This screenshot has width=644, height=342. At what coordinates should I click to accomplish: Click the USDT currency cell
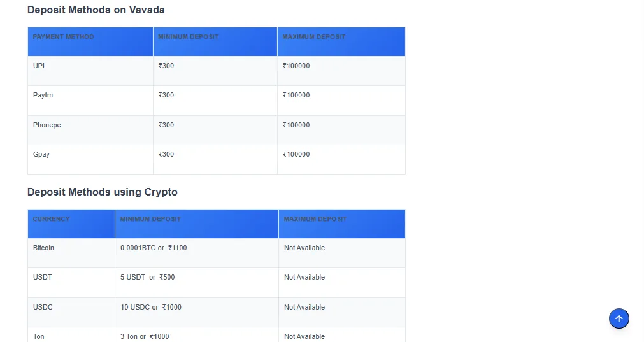click(71, 283)
